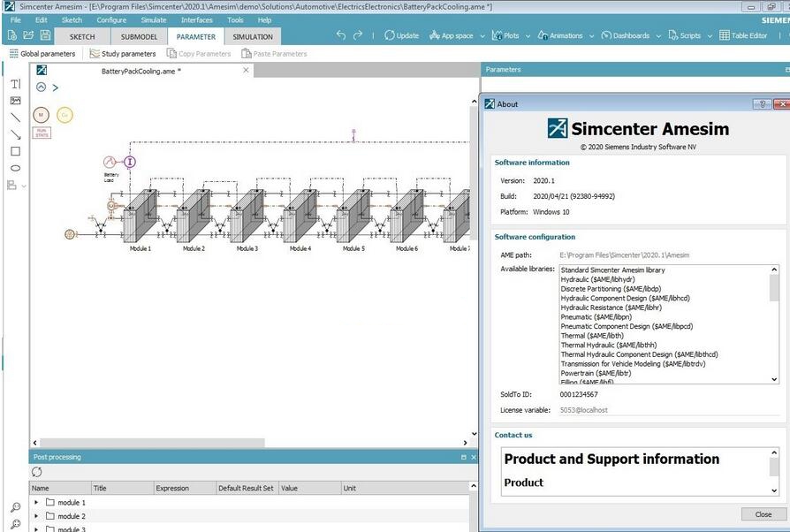Open the Interfaces menu

(x=196, y=20)
